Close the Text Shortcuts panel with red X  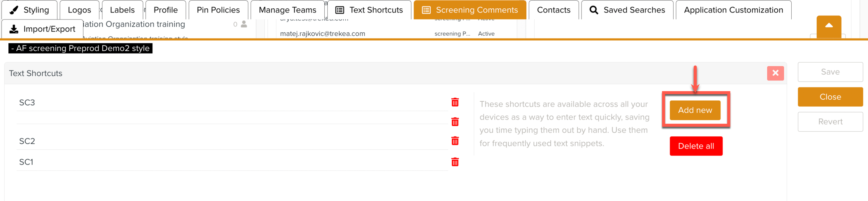tap(775, 73)
